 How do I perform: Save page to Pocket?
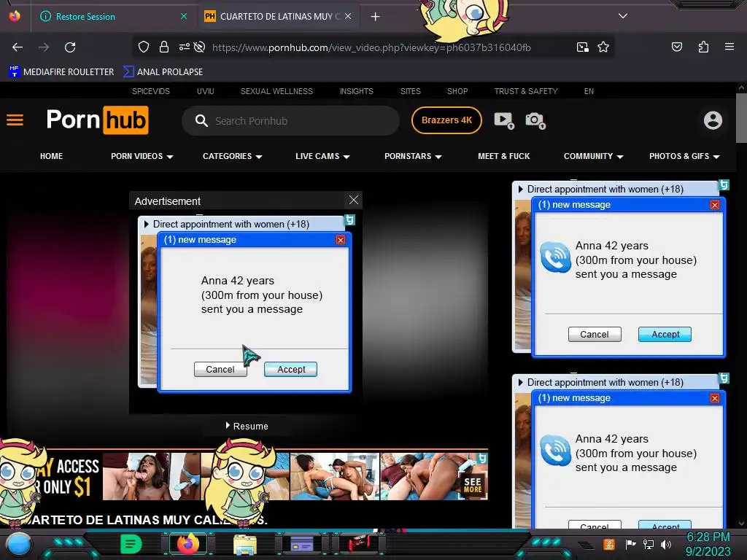(x=676, y=47)
